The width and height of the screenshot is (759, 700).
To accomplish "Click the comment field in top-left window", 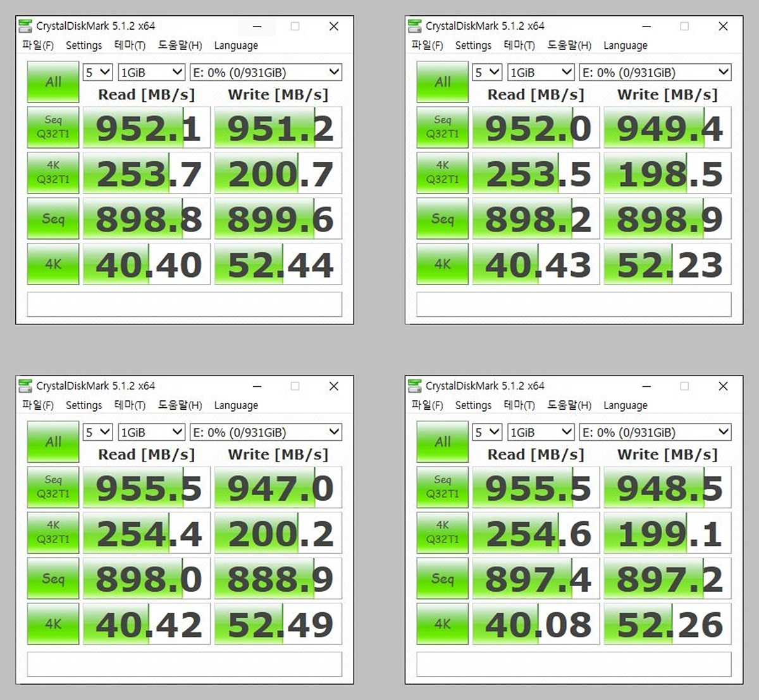I will tap(185, 304).
